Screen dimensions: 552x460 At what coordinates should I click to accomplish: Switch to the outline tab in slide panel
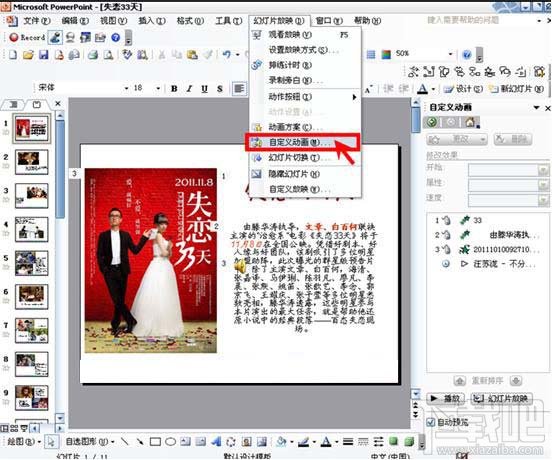tap(14, 105)
